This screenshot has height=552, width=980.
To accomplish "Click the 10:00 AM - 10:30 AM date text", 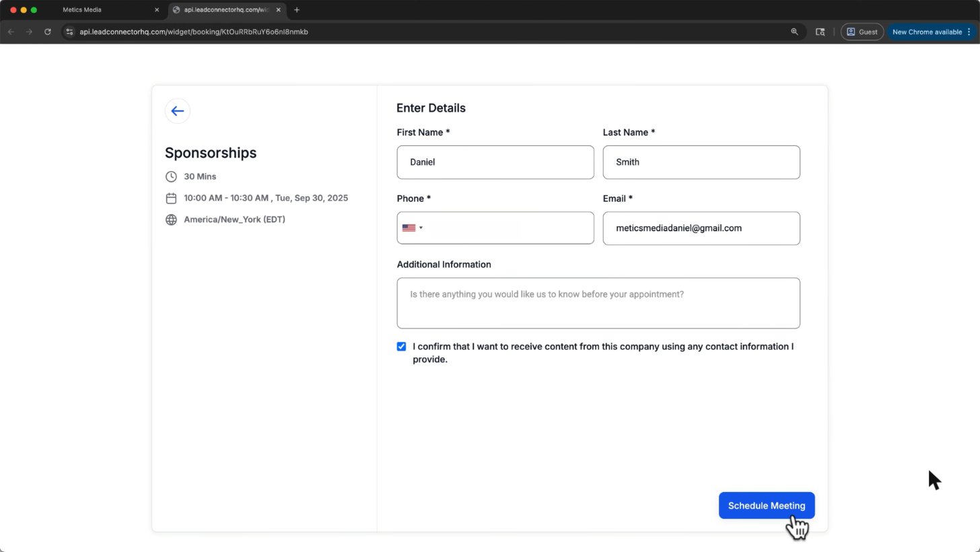I will click(266, 198).
